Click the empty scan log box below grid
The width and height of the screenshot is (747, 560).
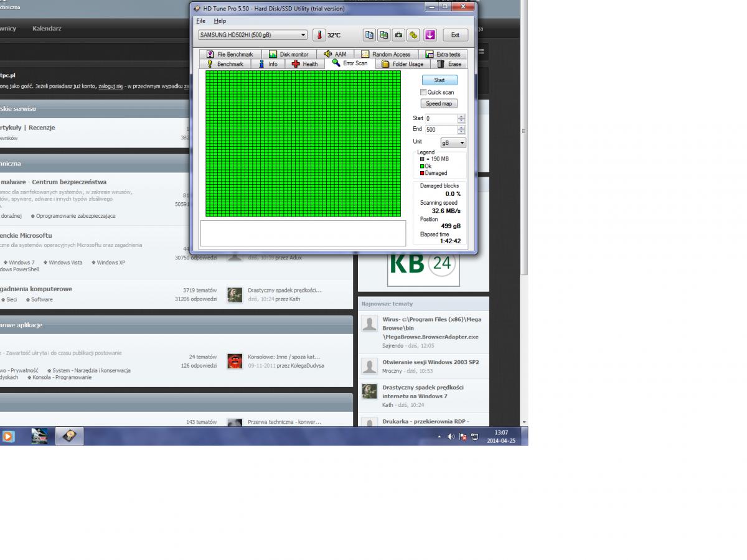tap(303, 233)
